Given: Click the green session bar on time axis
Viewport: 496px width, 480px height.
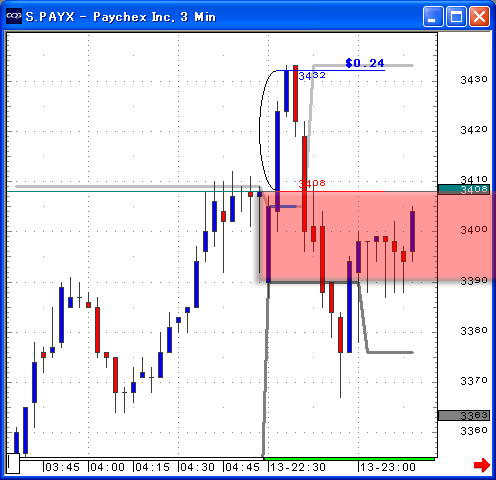Looking at the screenshot, I should click(349, 459).
